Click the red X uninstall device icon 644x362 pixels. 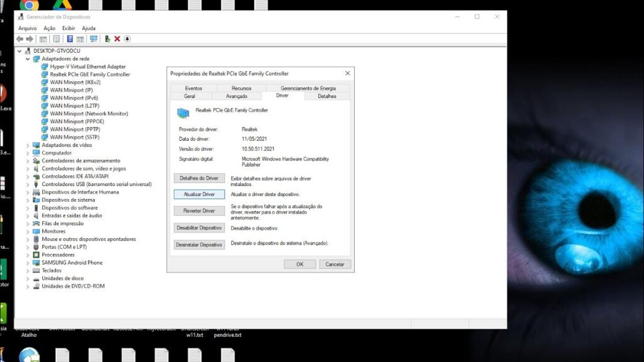click(117, 39)
